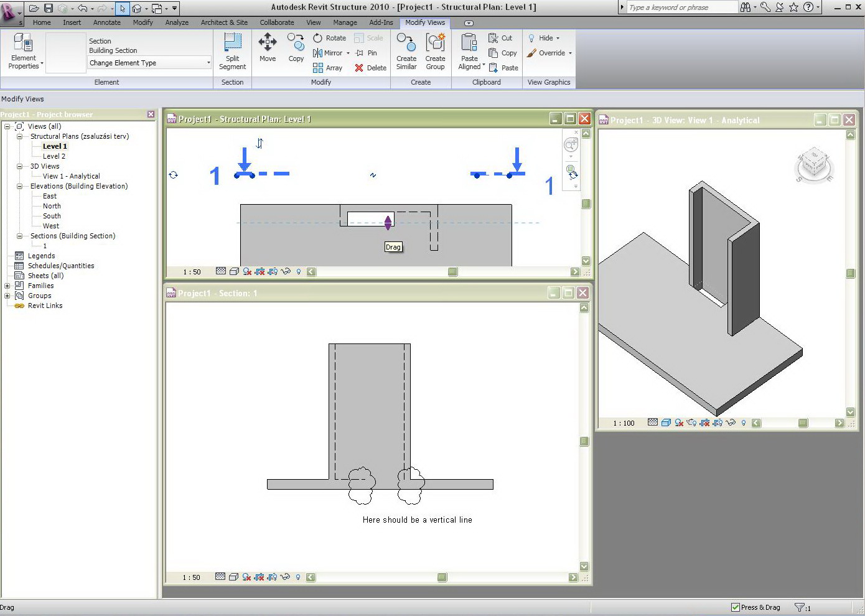
Task: Click Create Similar
Action: click(406, 52)
